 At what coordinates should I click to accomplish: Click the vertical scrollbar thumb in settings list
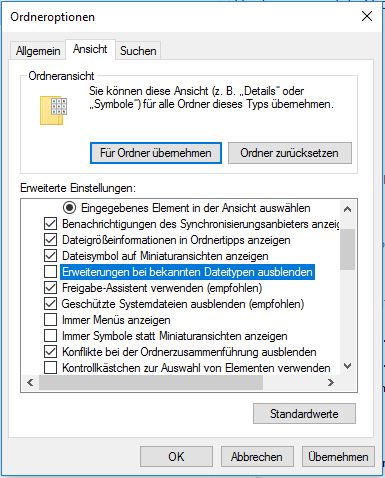[347, 249]
